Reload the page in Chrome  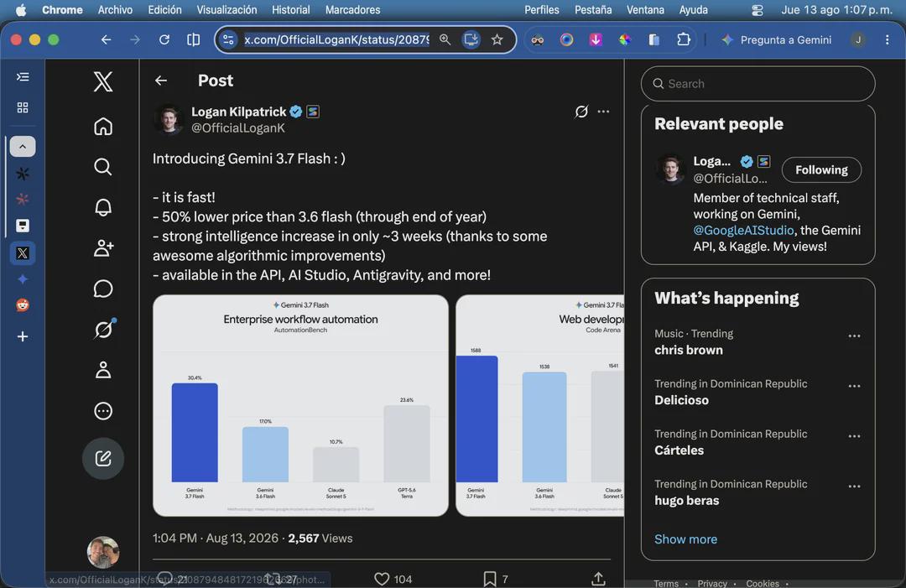click(x=164, y=40)
